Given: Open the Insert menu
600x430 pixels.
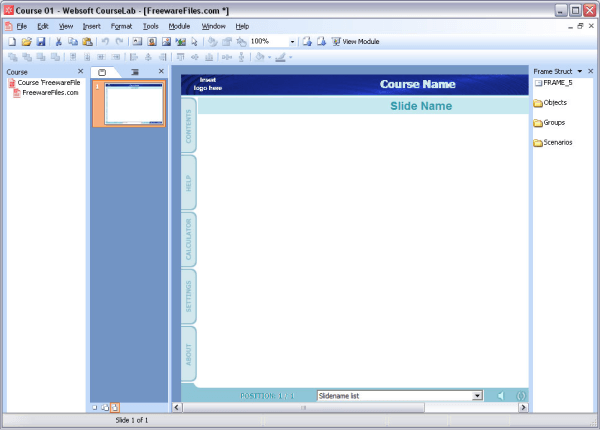Looking at the screenshot, I should click(x=91, y=26).
